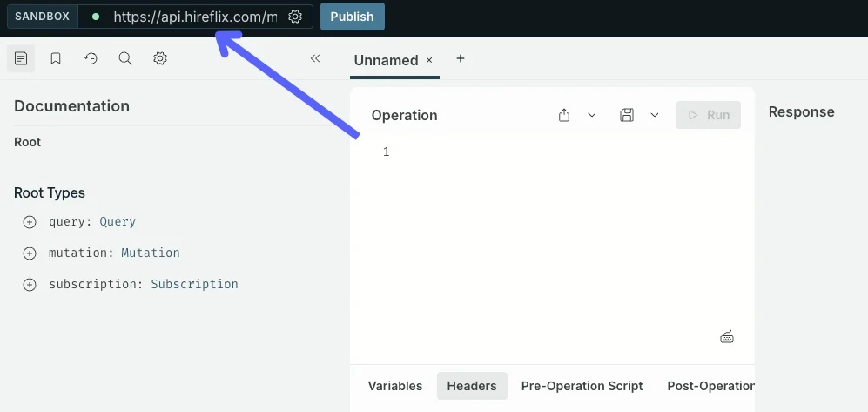Open keyboard shortcuts icon in editor
Image resolution: width=868 pixels, height=412 pixels.
tap(727, 337)
